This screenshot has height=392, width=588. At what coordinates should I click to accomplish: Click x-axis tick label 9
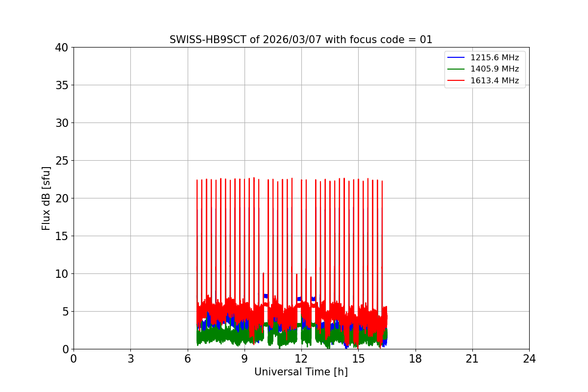click(245, 359)
